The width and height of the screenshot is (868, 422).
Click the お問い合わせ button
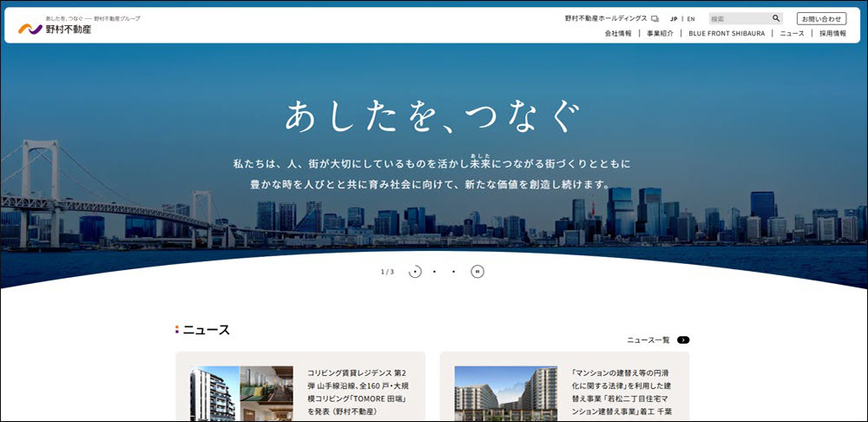[821, 19]
